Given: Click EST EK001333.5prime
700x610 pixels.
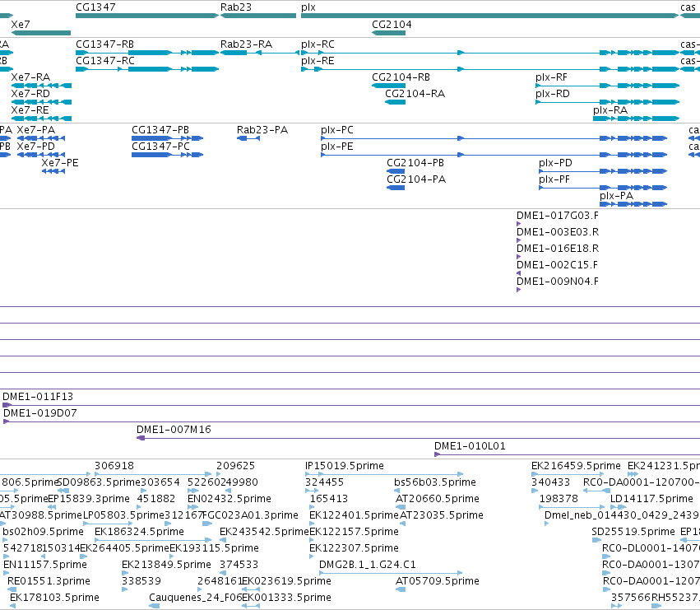Looking at the screenshot, I should point(251,606).
